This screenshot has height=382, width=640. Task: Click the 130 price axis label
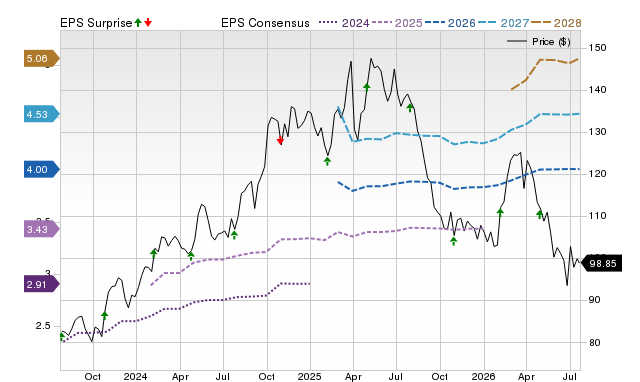coord(597,132)
